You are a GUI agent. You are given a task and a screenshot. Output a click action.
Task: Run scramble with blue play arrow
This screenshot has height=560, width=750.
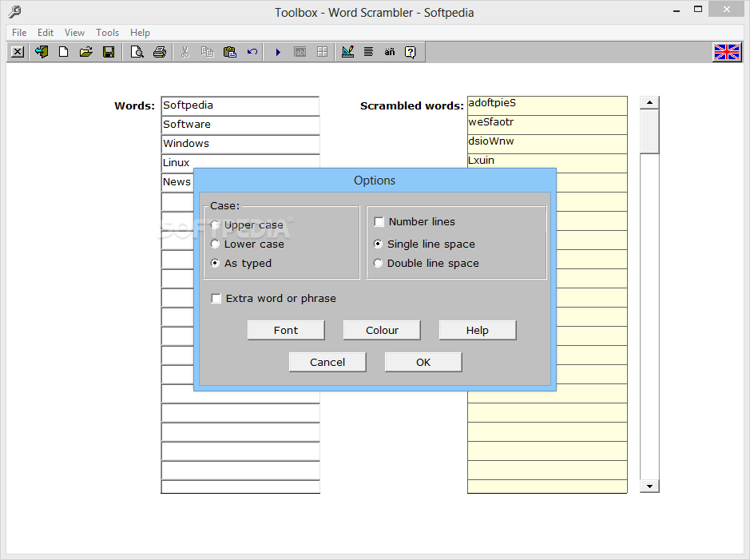(x=278, y=52)
